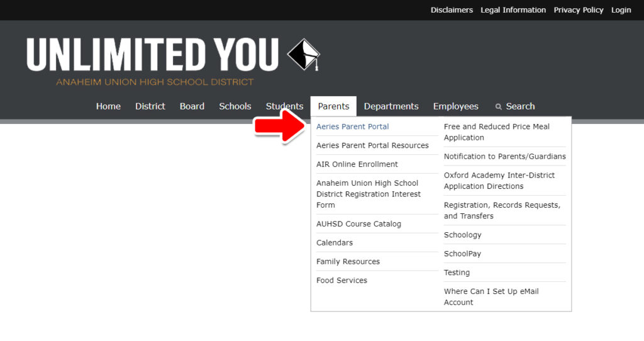Open SchoolPay link

[462, 254]
